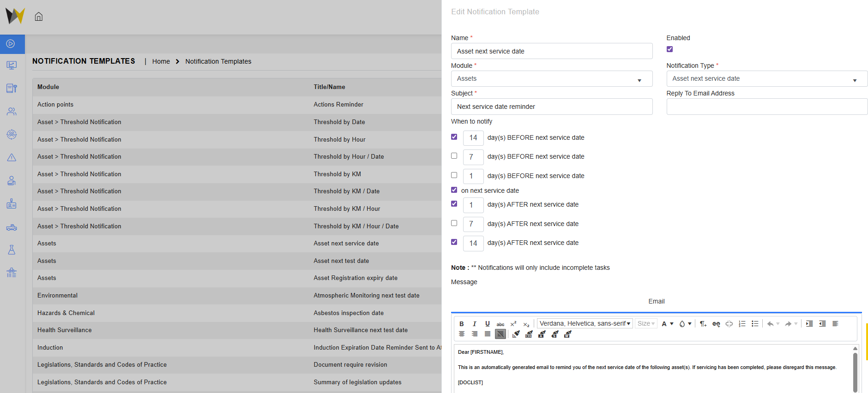Viewport: 868px width, 393px height.
Task: Click the flask icon in sidebar
Action: point(12,250)
